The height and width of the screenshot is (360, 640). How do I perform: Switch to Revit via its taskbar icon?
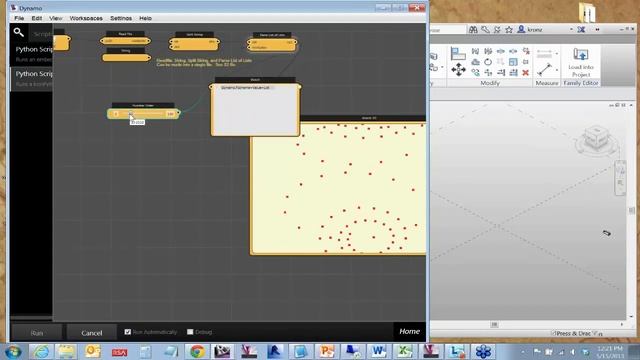click(x=275, y=351)
